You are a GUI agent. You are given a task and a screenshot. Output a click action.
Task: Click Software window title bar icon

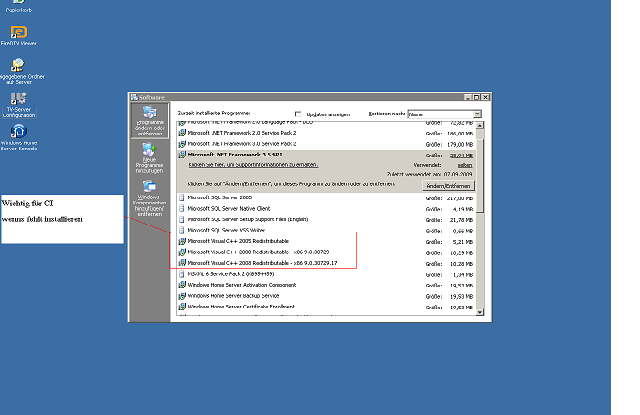click(134, 97)
